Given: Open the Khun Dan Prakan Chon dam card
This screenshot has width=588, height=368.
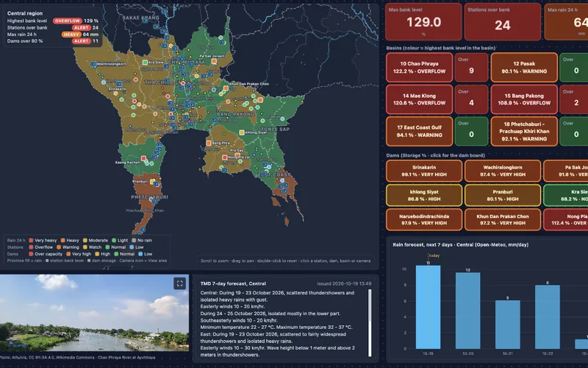Looking at the screenshot, I should (x=503, y=219).
